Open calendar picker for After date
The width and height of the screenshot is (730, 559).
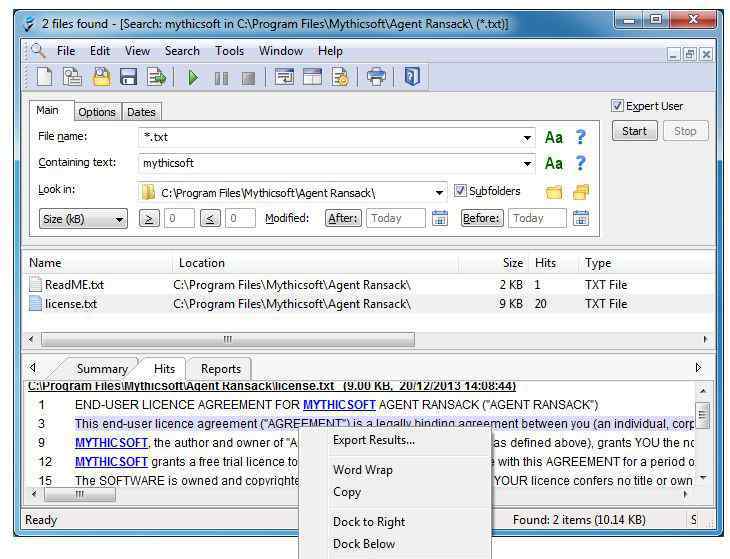point(439,218)
